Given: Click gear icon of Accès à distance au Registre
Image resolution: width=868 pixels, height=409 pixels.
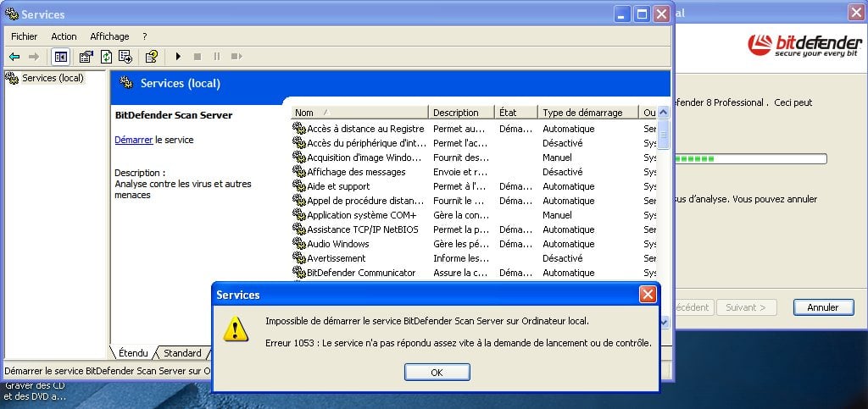Looking at the screenshot, I should pos(299,128).
